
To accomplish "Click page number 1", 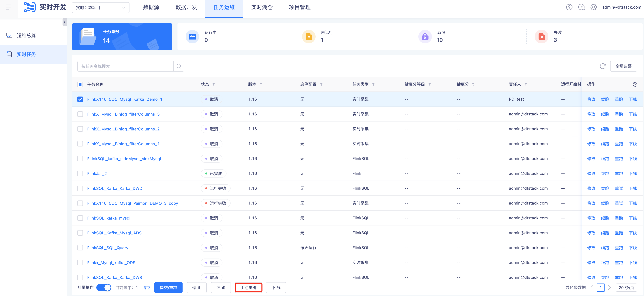I will coord(601,288).
